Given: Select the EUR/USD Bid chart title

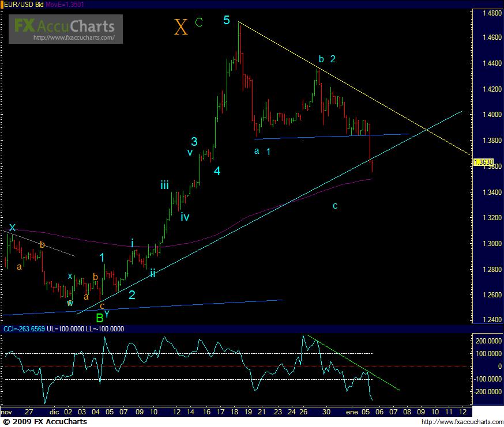Looking at the screenshot, I should click(21, 4).
